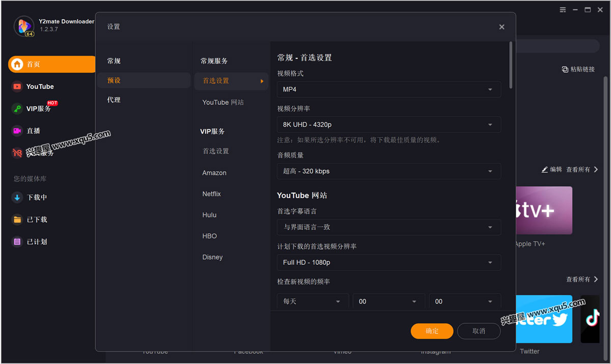Click the YouTube icon in sidebar
Viewport: 611px width, 364px height.
[17, 87]
